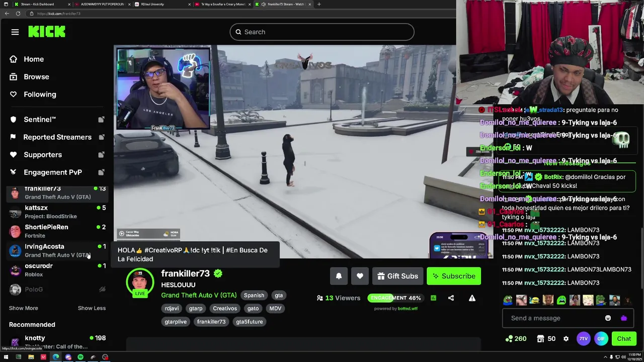The width and height of the screenshot is (644, 362).
Task: Click the Kick logo
Action: (47, 32)
